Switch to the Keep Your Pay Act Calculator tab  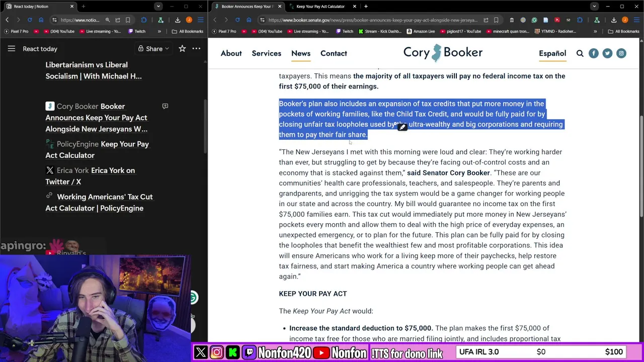click(x=320, y=7)
